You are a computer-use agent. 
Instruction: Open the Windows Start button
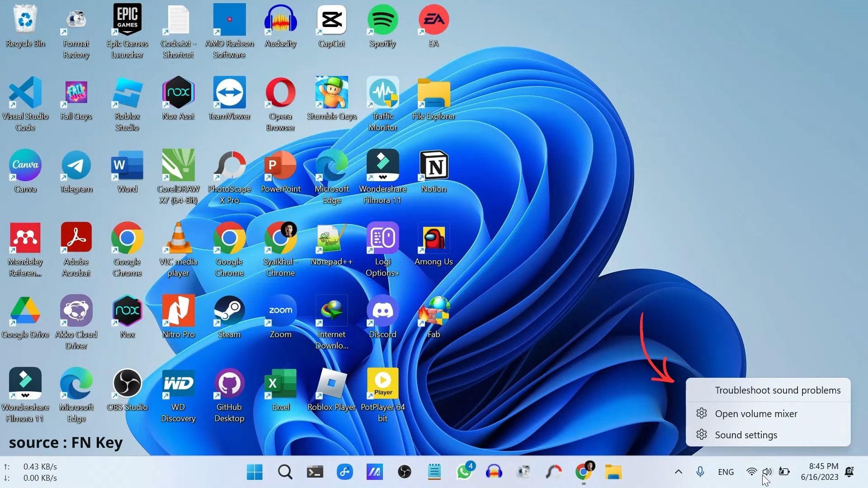(x=255, y=472)
